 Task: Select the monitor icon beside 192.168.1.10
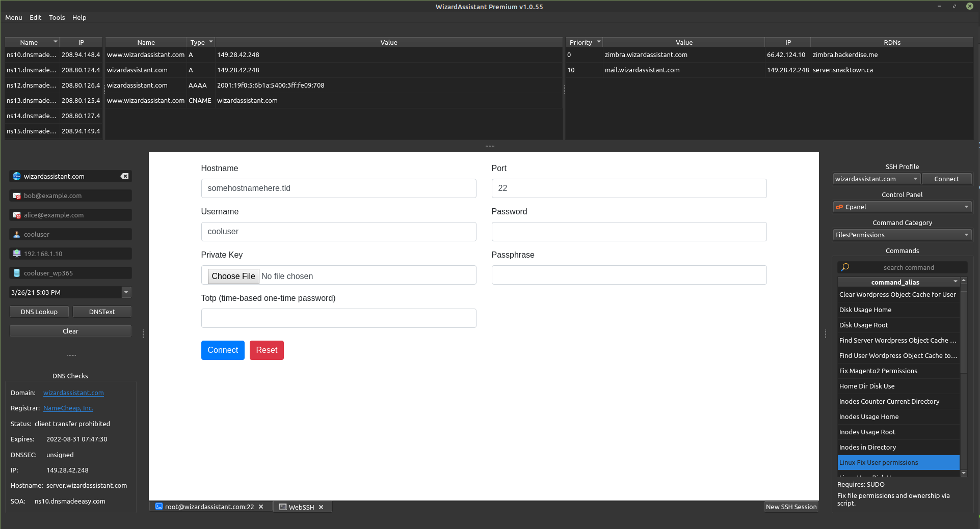pos(17,254)
